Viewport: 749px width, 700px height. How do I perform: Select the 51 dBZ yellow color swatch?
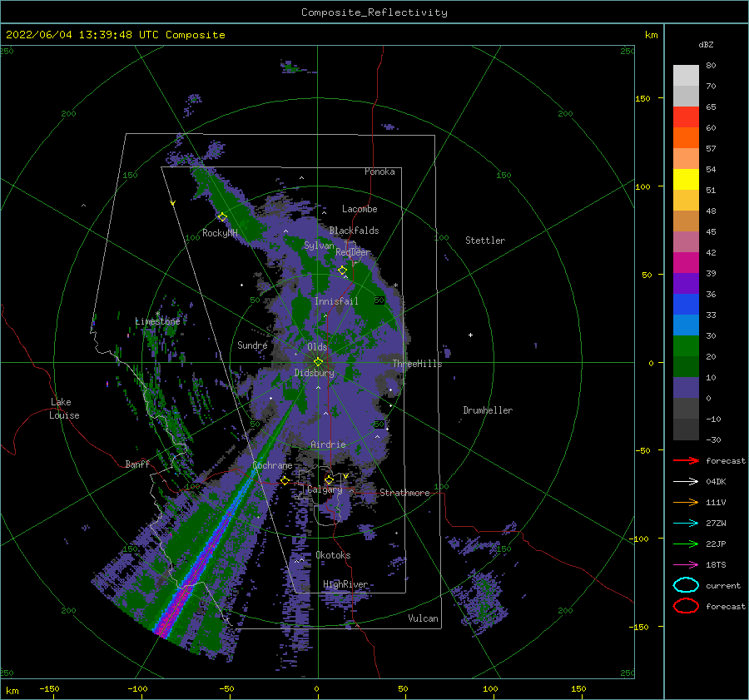pos(686,180)
